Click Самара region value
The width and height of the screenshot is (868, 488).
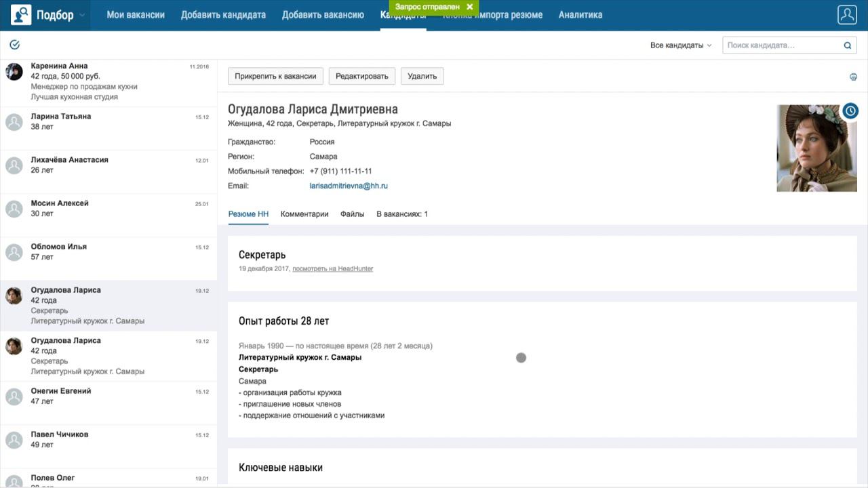pos(323,157)
